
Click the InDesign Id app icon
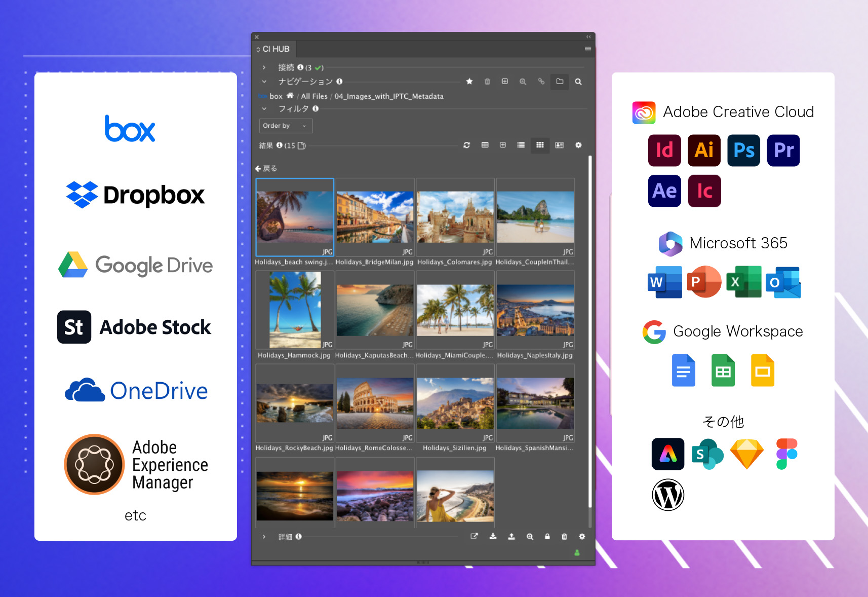coord(664,151)
